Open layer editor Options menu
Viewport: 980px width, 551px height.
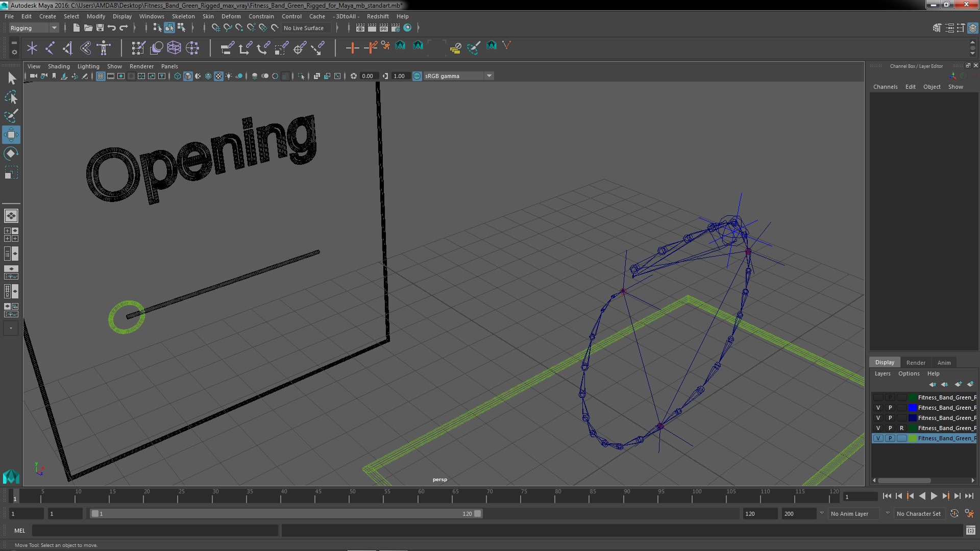(x=909, y=373)
